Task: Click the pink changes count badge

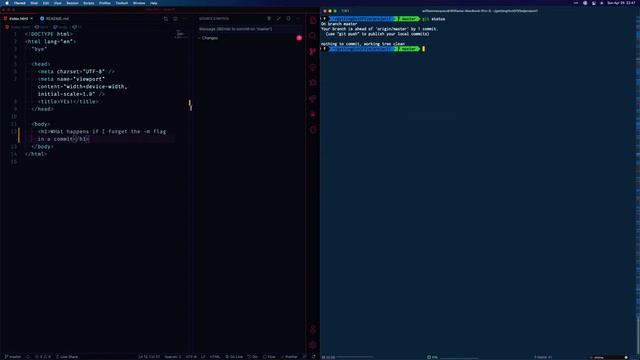Action: tap(299, 38)
